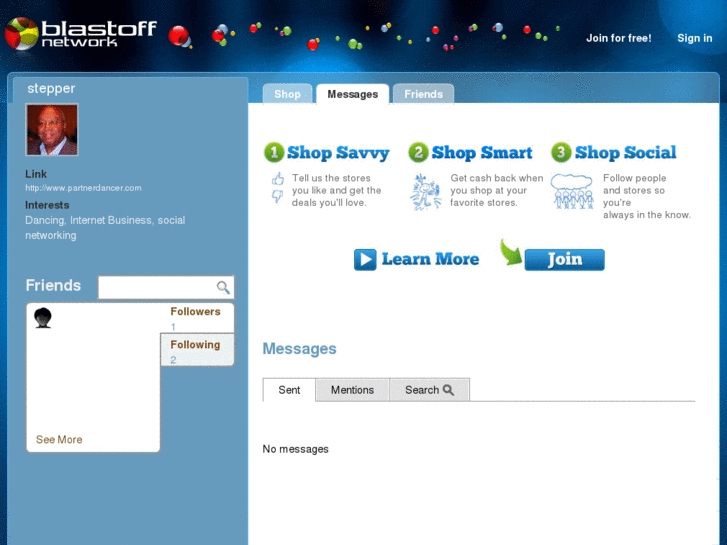Select the Messages tab

coord(353,94)
